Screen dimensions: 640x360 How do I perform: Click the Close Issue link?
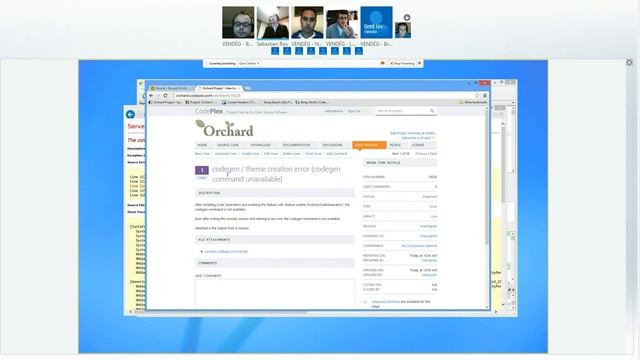tap(313, 154)
